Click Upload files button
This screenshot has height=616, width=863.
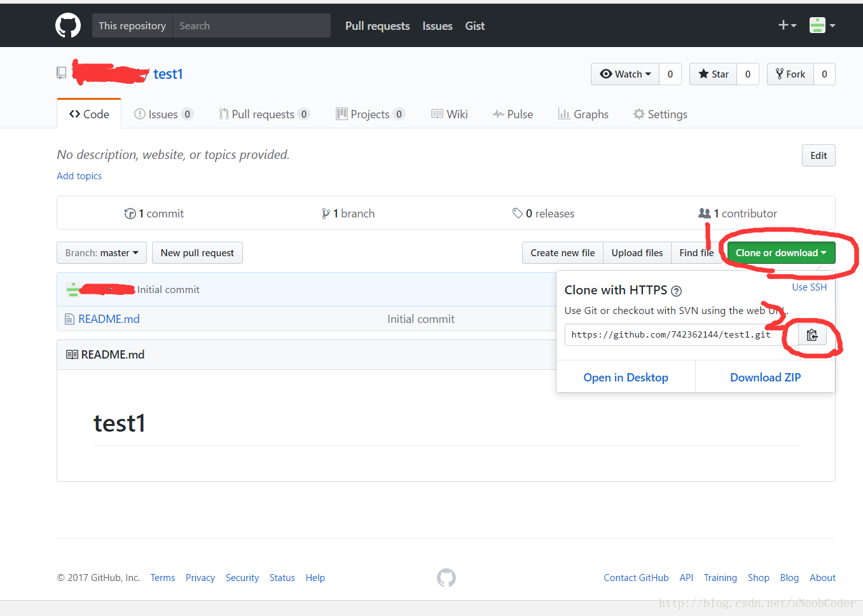pos(637,252)
